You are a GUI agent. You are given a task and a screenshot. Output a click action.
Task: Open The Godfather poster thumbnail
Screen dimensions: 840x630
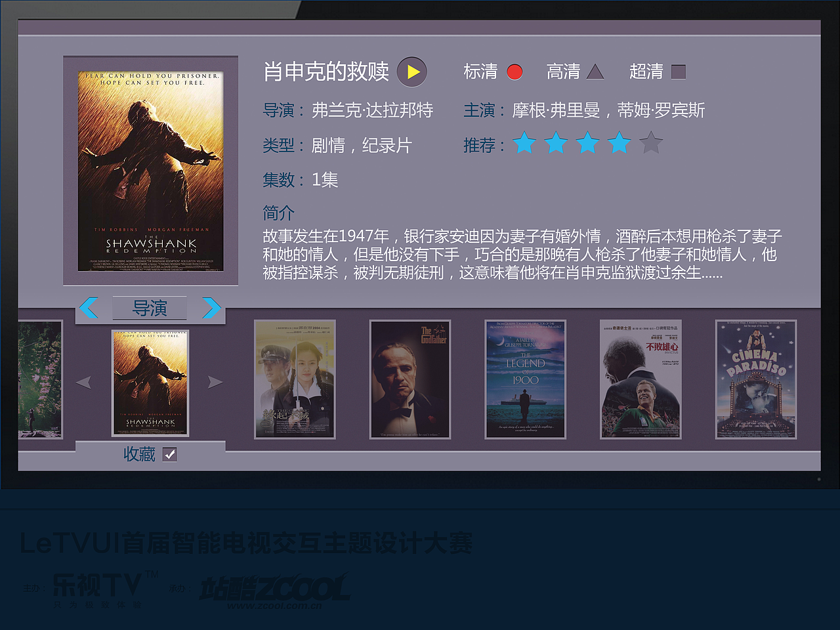pos(410,380)
